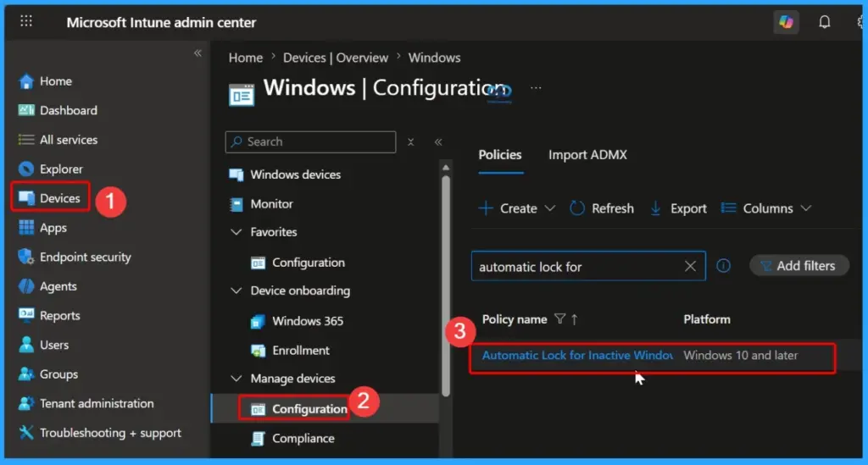Open Windows 365 item
868x465 pixels.
[308, 321]
